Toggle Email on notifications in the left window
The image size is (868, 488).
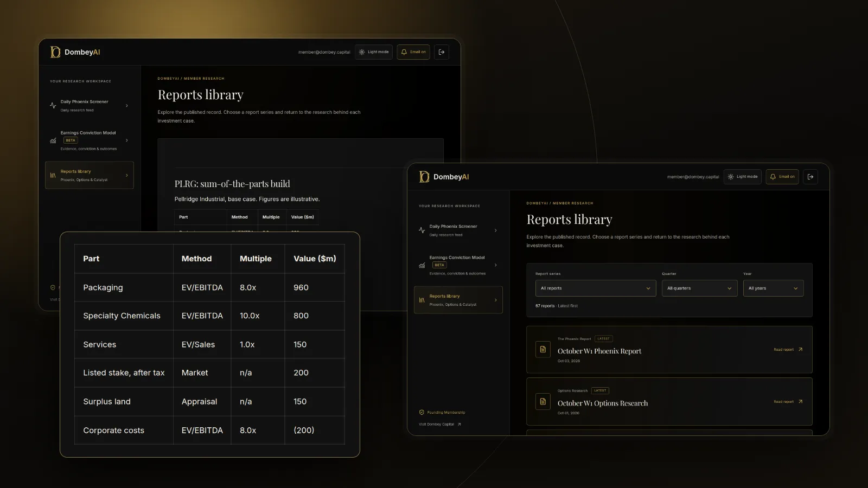click(x=413, y=52)
